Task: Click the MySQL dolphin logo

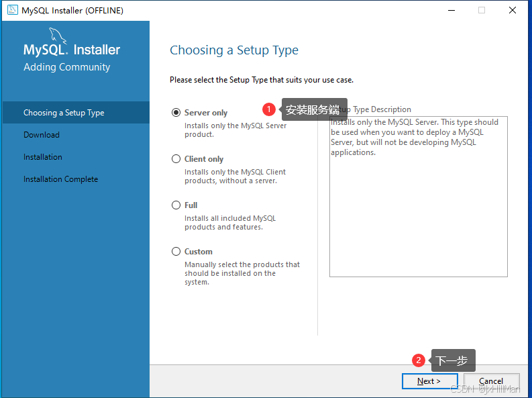Action: (x=58, y=36)
